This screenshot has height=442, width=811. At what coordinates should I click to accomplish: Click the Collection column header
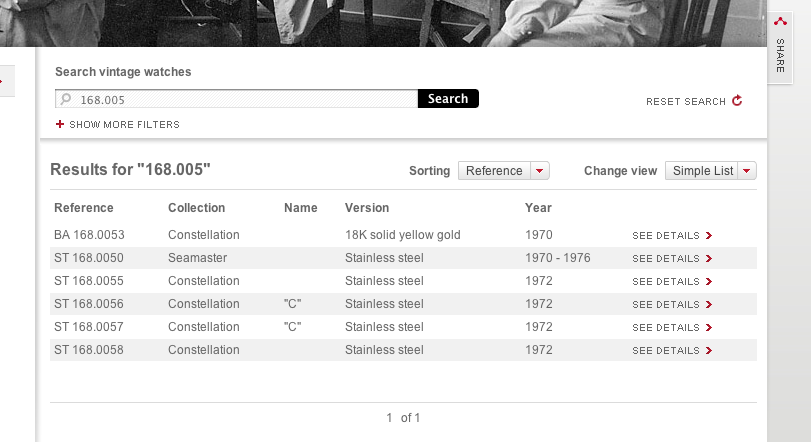point(196,208)
